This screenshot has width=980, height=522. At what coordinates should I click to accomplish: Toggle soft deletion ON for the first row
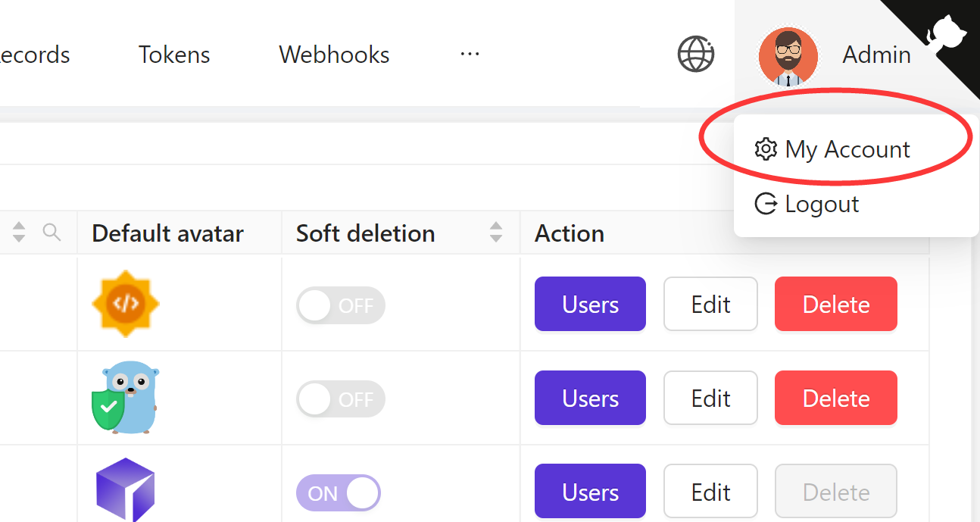pos(340,305)
